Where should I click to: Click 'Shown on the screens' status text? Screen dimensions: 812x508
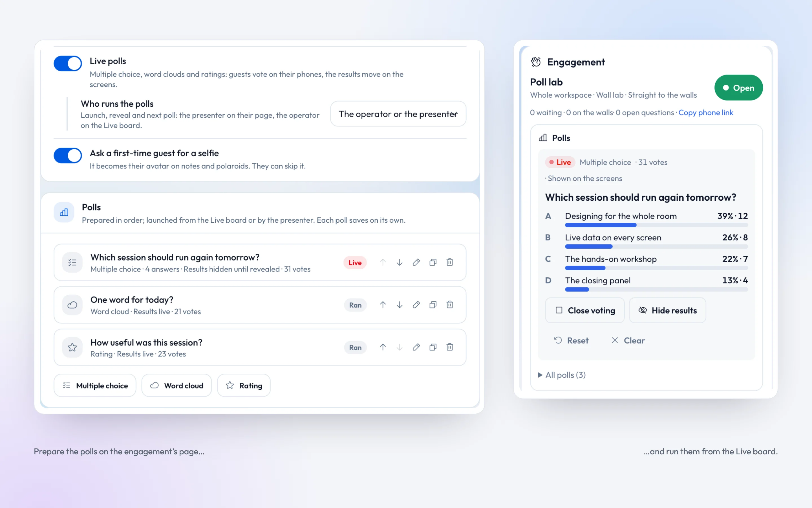pos(585,179)
